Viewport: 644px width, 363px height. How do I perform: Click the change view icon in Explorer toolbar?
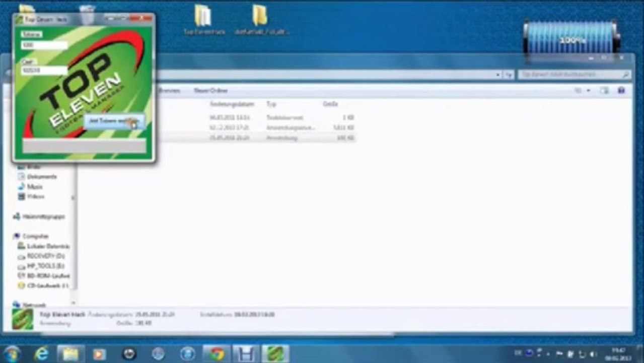click(x=578, y=91)
